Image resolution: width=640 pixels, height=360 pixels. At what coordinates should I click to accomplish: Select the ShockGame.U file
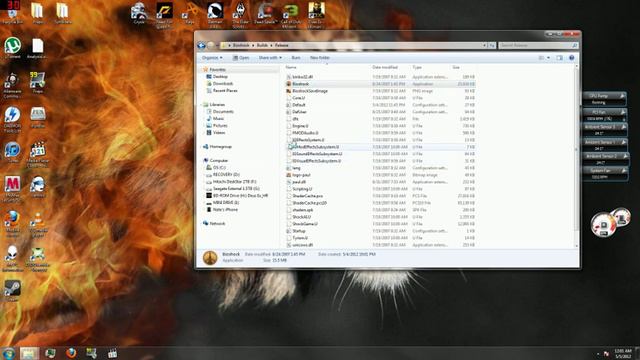380,224
